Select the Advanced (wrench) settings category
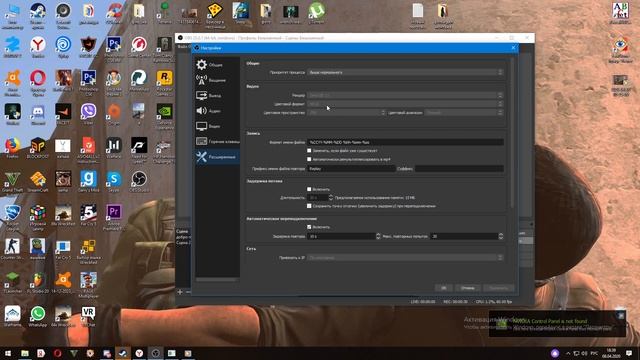 click(217, 157)
